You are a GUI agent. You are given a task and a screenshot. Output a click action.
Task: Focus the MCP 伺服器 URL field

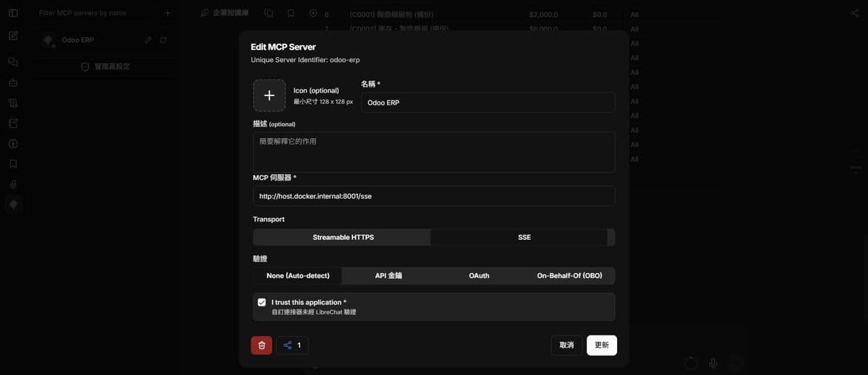[434, 196]
